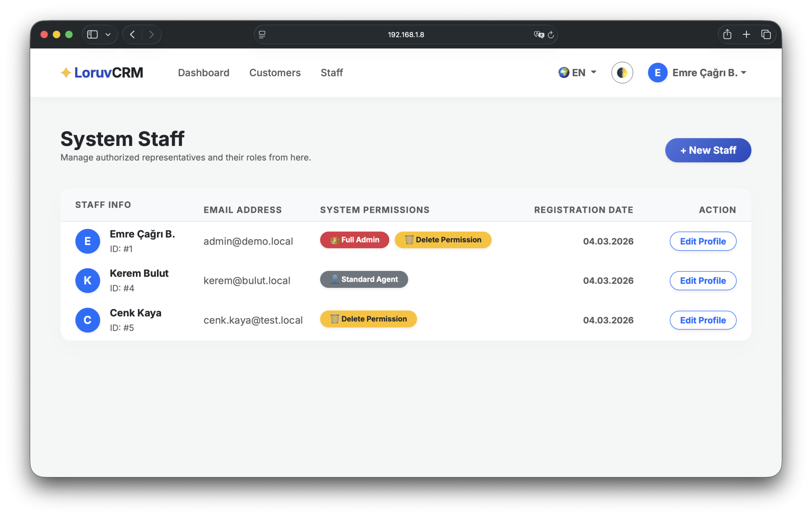
Task: Click the 192.168.1.8 address field
Action: [x=406, y=35]
